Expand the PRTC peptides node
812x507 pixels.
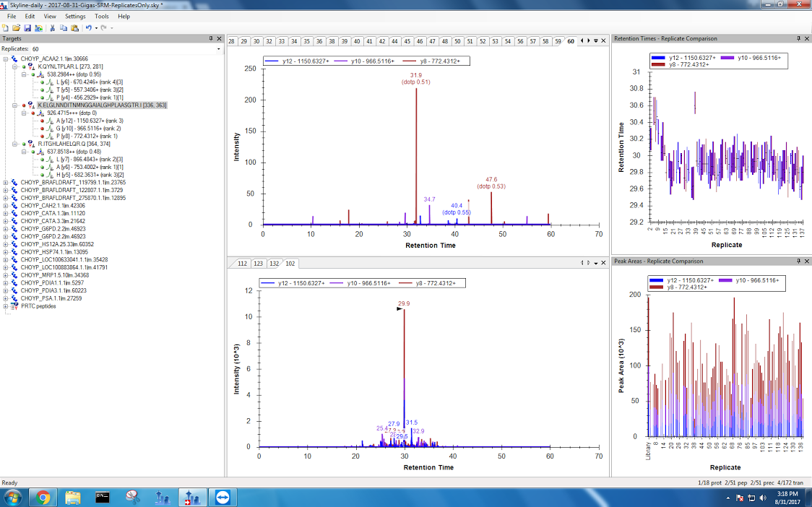coord(6,306)
